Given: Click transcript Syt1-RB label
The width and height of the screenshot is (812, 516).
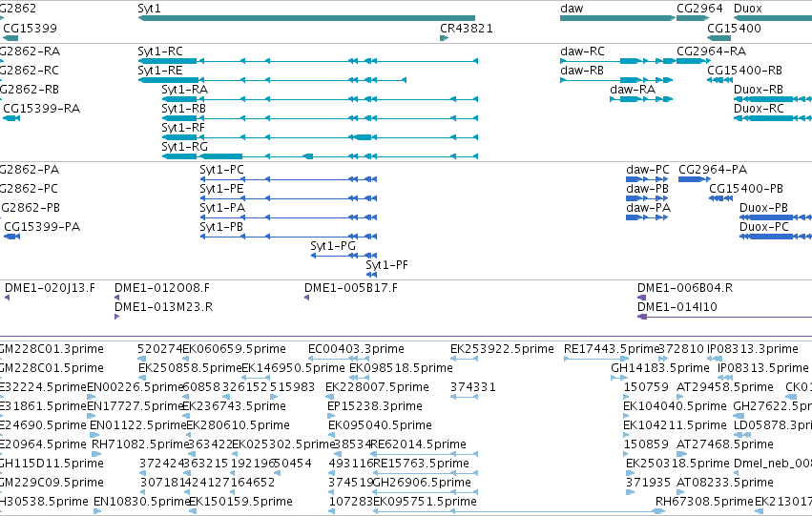Looking at the screenshot, I should [x=183, y=108].
